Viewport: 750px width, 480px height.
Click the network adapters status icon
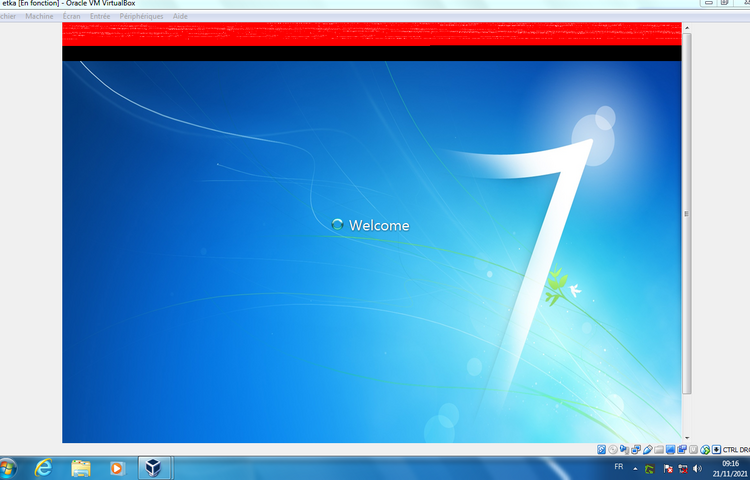pos(636,449)
